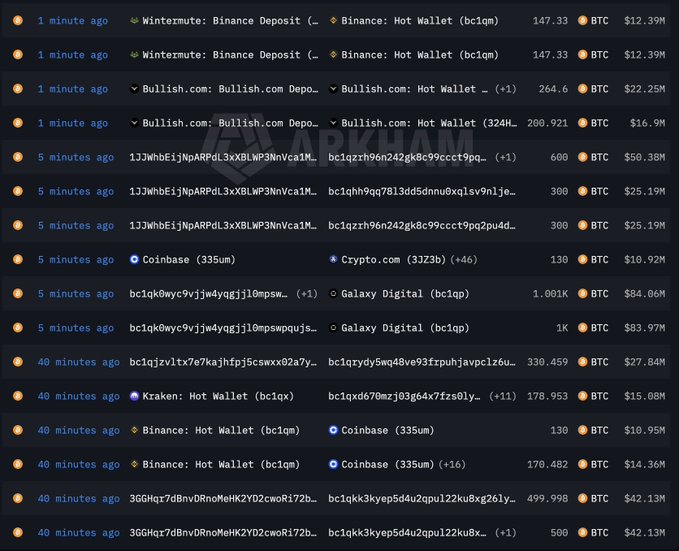The height and width of the screenshot is (551, 679).
Task: Click the (+46) extra recipients badge
Action: point(463,259)
